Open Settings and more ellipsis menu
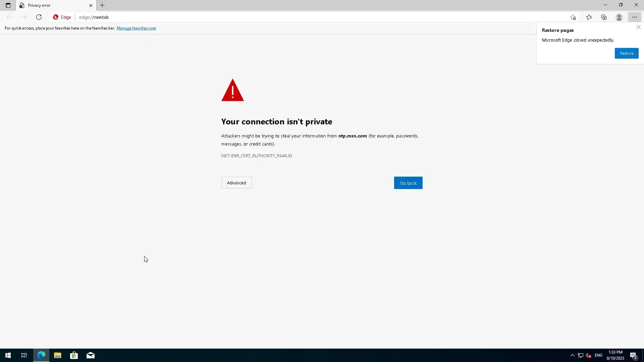Viewport: 644px width, 362px height. click(634, 17)
